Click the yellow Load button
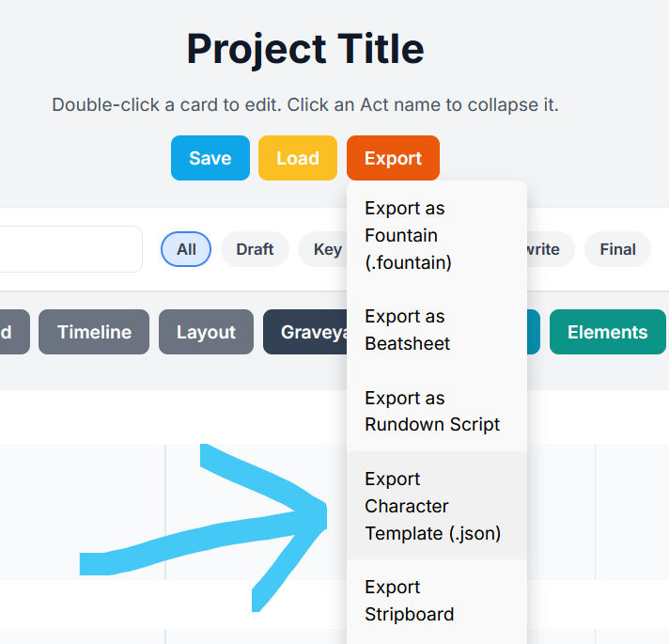The height and width of the screenshot is (644, 669). tap(298, 158)
